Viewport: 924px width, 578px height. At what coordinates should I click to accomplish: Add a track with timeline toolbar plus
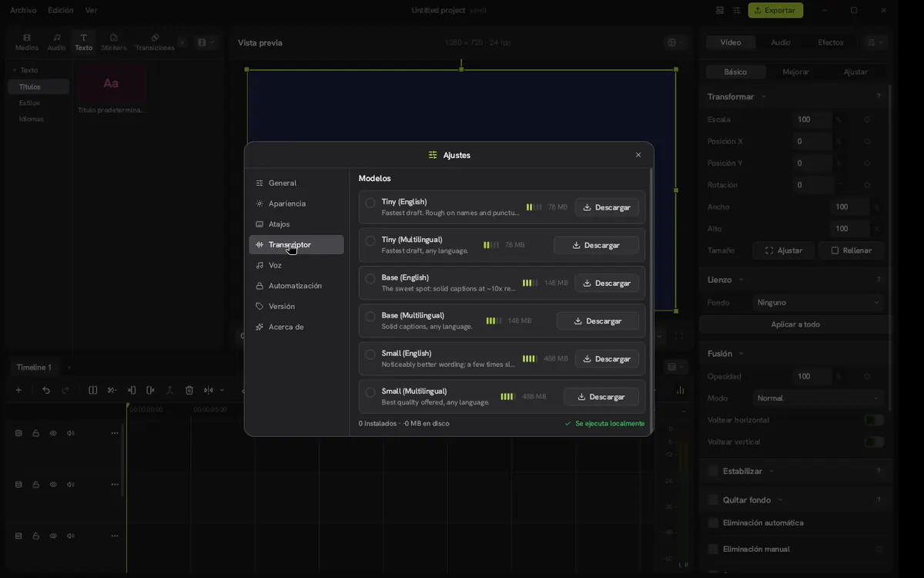pos(18,390)
